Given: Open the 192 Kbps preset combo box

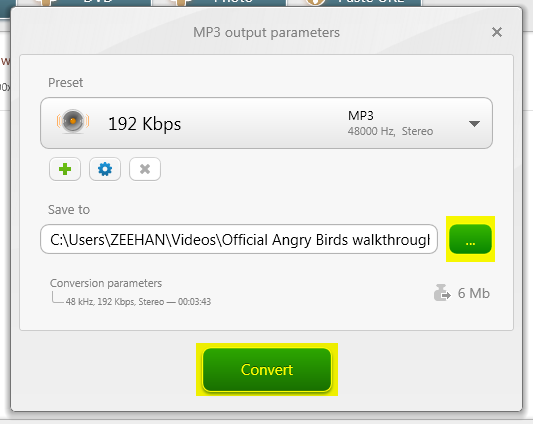Looking at the screenshot, I should click(266, 123).
